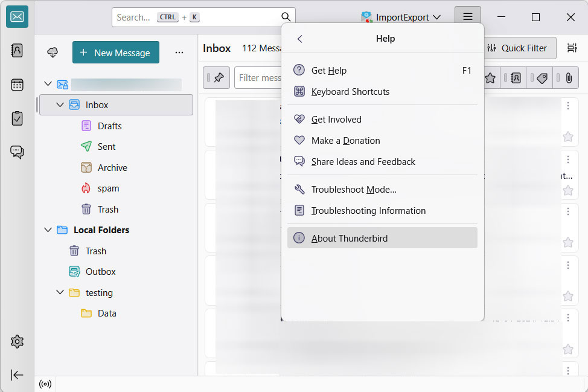Choose Troubleshooting Information menu item
The width and height of the screenshot is (588, 392).
[x=368, y=211]
